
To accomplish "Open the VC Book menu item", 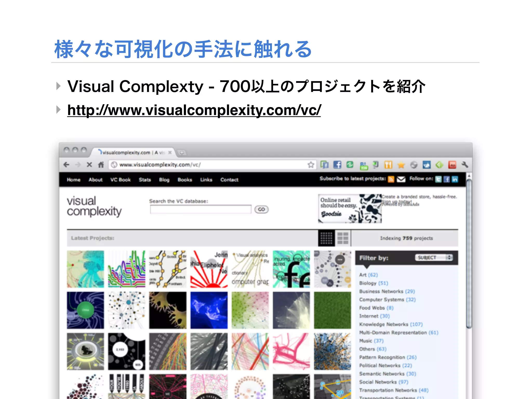I will pyautogui.click(x=120, y=180).
